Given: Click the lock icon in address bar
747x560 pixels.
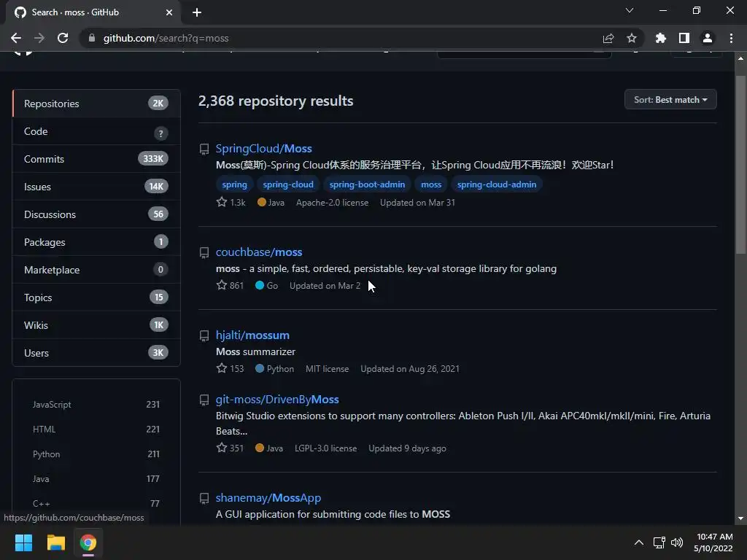Looking at the screenshot, I should click(x=92, y=38).
